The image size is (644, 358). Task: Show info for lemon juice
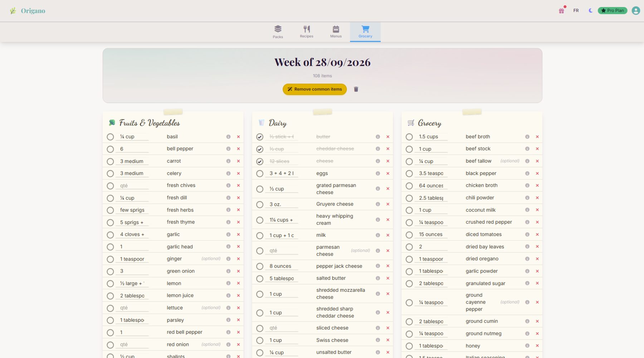[228, 295]
